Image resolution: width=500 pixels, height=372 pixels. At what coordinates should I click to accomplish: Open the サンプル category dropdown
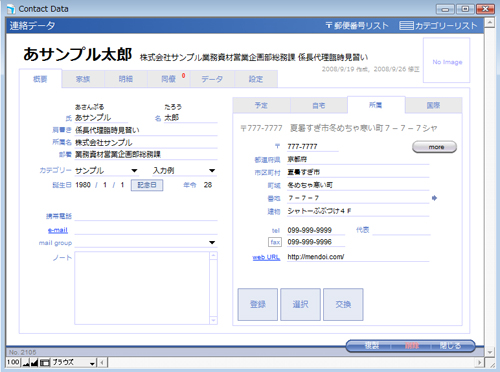coord(134,171)
